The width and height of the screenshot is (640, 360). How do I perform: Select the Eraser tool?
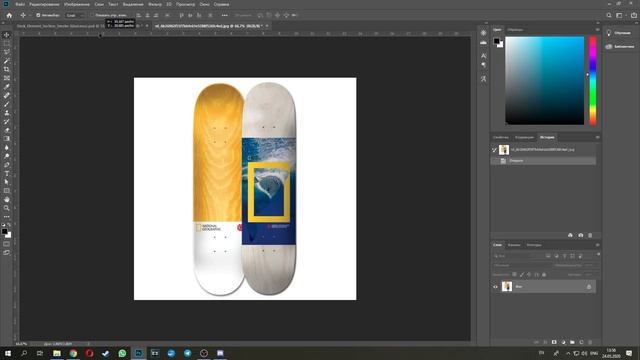pos(7,130)
